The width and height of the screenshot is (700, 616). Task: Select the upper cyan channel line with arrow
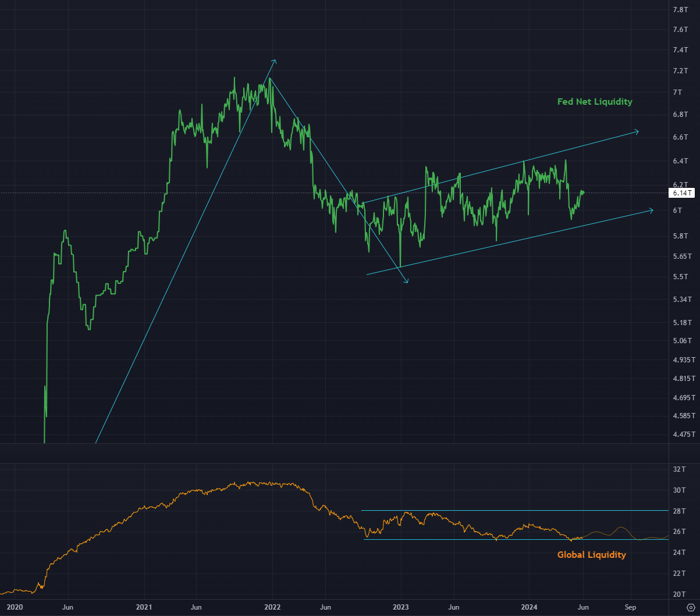495,169
